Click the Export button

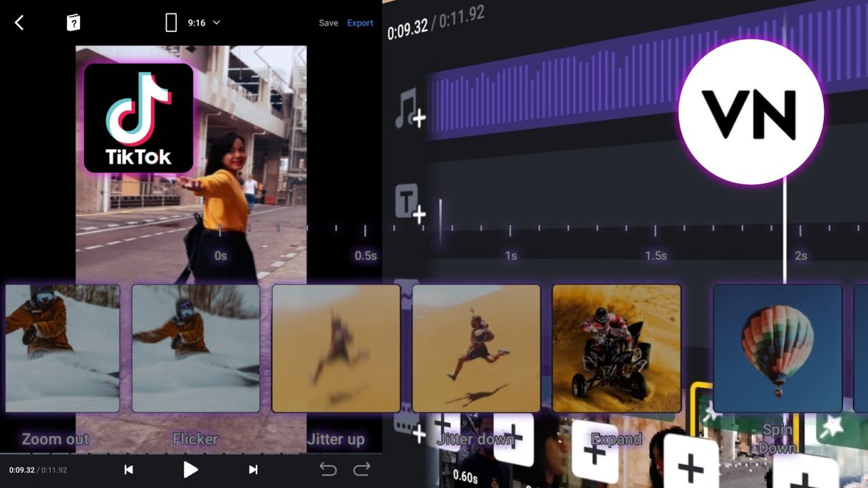(x=360, y=23)
